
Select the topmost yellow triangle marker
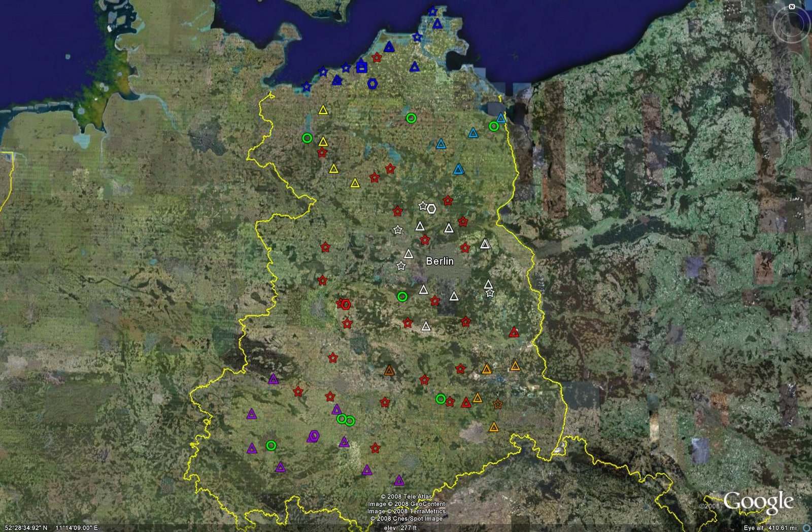click(323, 110)
